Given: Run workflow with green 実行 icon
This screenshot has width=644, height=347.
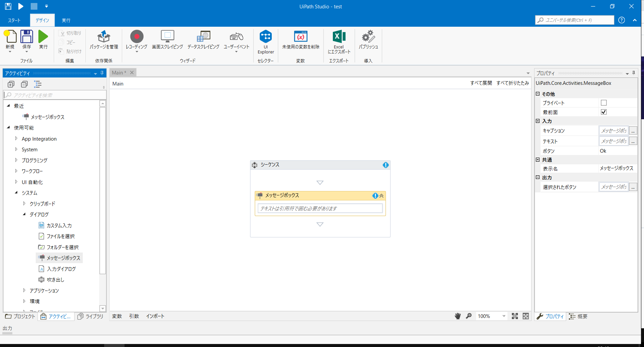Looking at the screenshot, I should click(43, 37).
